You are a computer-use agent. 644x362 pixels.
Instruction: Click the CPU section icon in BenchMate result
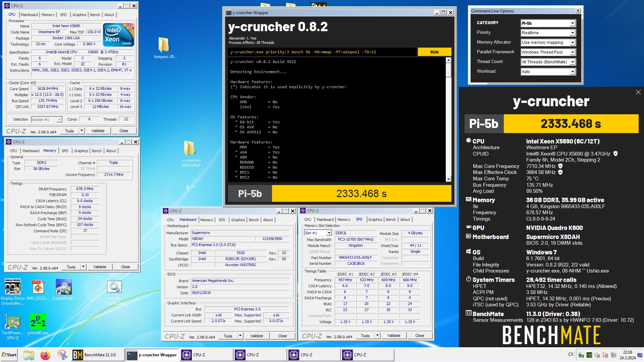pyautogui.click(x=468, y=141)
